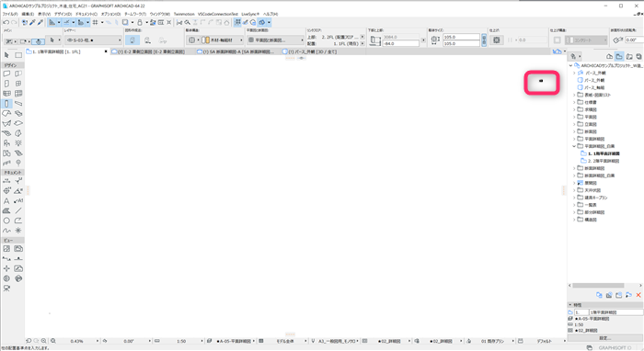
Task: Open the layer dropdown S-03-柱
Action: (x=94, y=40)
